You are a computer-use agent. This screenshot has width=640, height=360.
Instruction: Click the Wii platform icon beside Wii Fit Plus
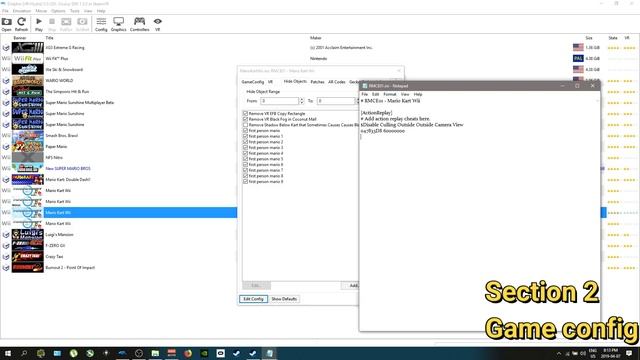(x=6, y=58)
